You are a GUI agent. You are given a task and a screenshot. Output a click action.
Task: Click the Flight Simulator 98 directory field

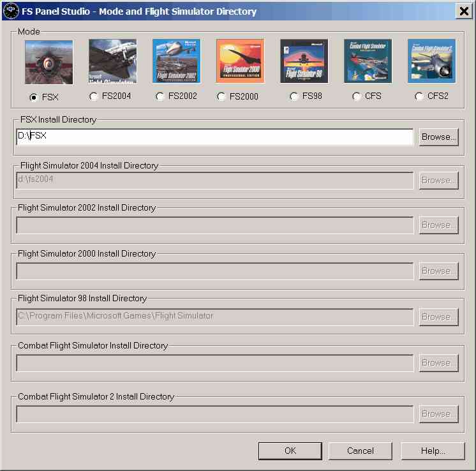215,317
